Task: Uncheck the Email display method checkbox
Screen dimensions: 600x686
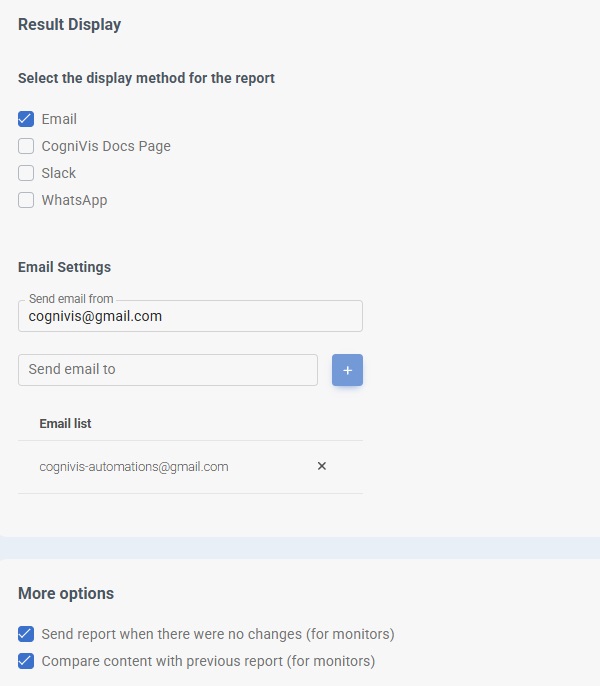Action: click(26, 119)
